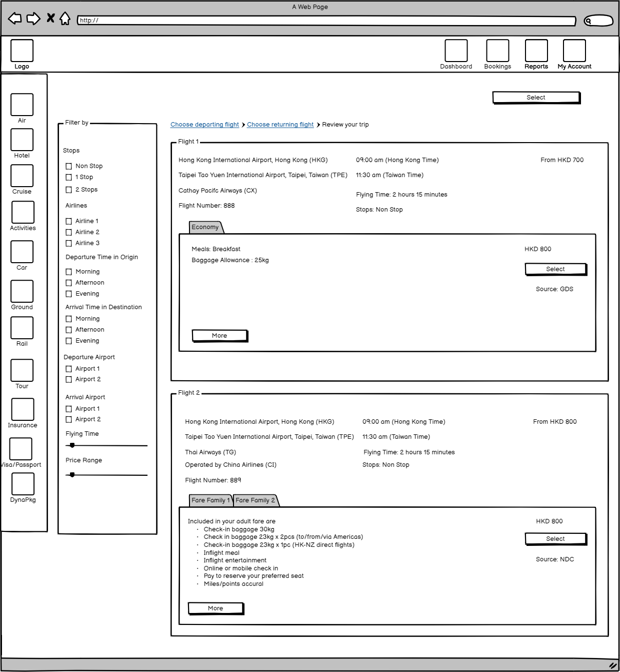
Task: Click the Price Range slider handle
Action: click(72, 475)
